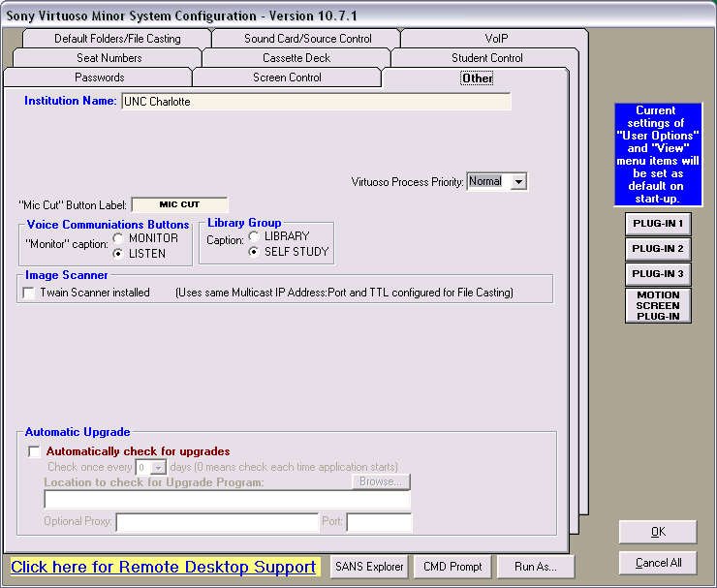Switch to the Passwords tab
The width and height of the screenshot is (717, 588).
[x=99, y=77]
